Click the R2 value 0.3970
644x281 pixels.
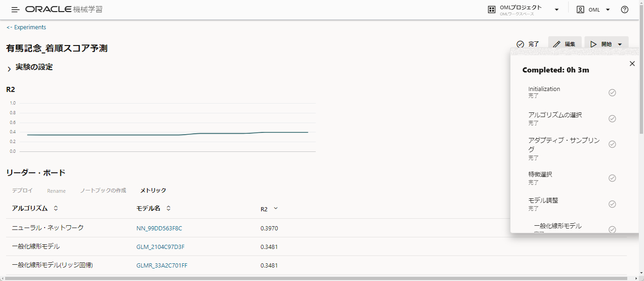click(269, 228)
